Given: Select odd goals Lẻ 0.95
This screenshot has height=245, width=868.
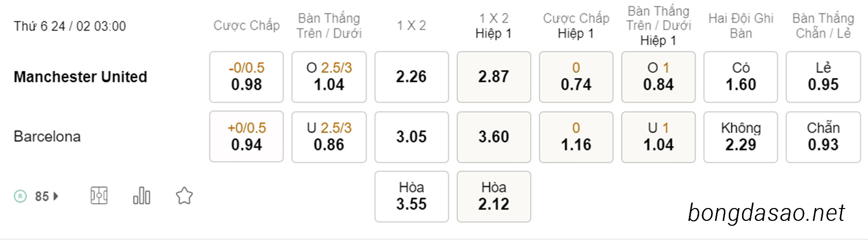Looking at the screenshot, I should [823, 77].
